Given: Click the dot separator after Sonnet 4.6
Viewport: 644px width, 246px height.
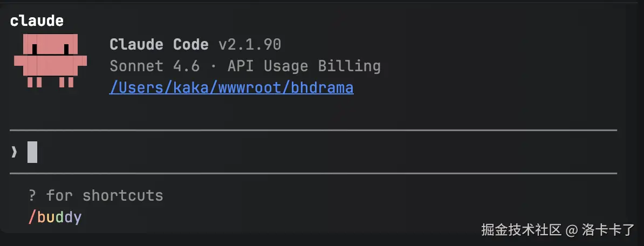Looking at the screenshot, I should click(x=214, y=66).
